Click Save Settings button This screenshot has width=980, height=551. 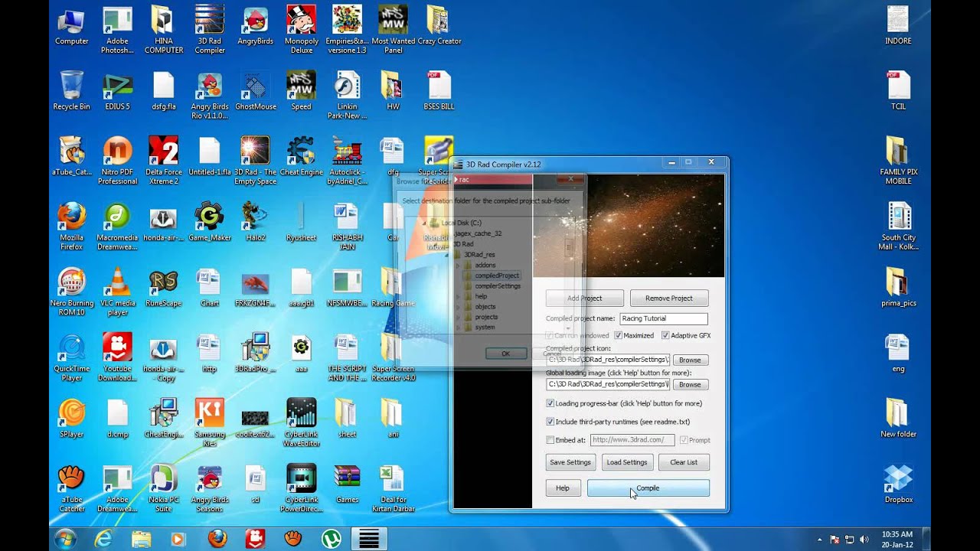570,462
